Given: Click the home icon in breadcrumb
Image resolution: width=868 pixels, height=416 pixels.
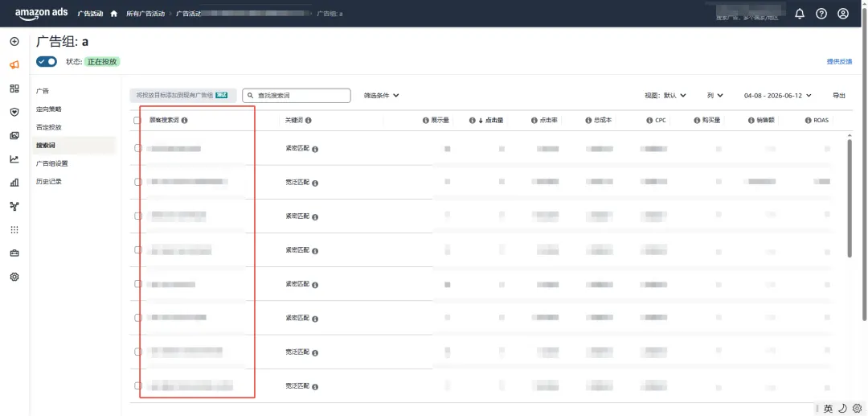Looking at the screenshot, I should point(114,14).
